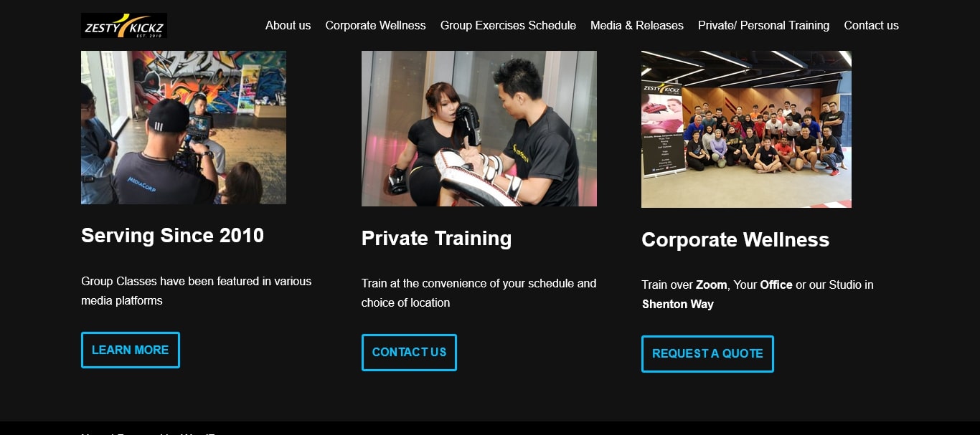
Task: Go to Corporate Wellness in navigation
Action: tap(375, 25)
